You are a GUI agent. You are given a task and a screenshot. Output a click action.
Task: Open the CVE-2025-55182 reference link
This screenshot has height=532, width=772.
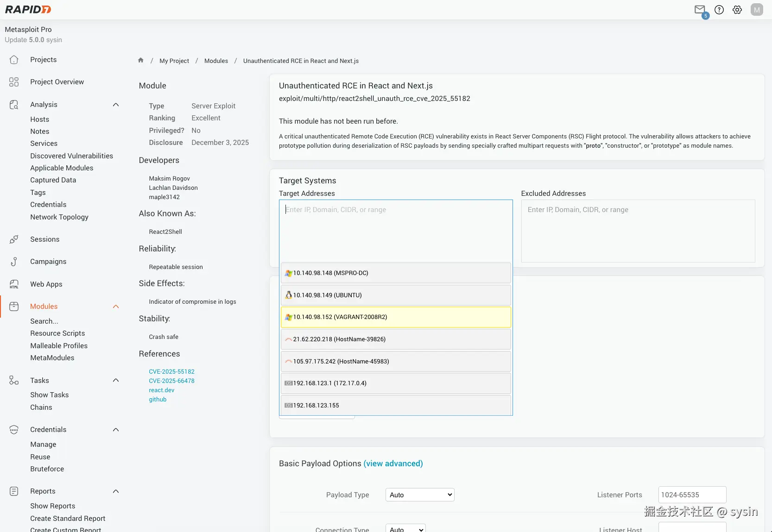click(171, 371)
